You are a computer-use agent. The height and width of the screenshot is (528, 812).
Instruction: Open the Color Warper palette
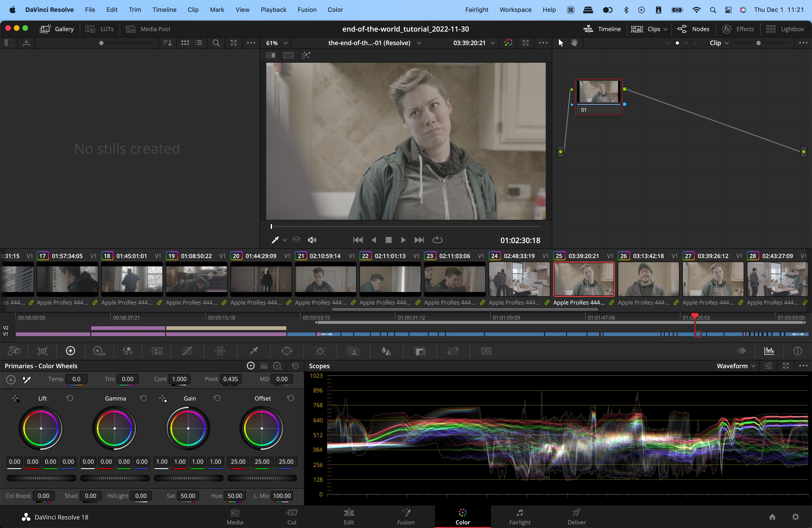220,351
